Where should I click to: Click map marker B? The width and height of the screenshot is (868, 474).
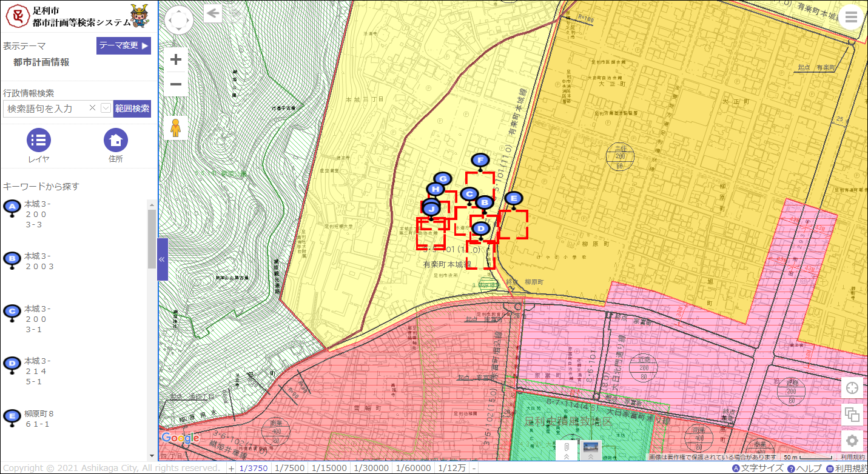[x=484, y=203]
